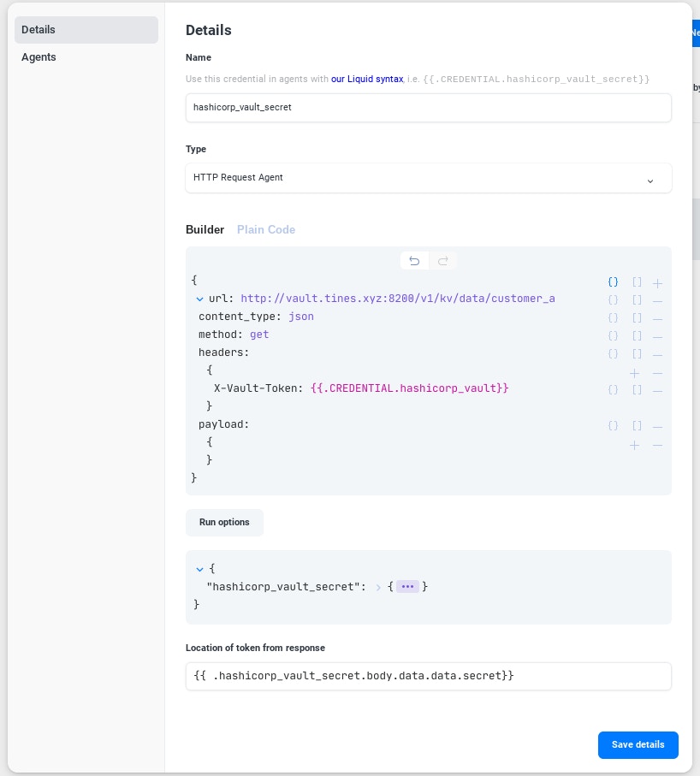The image size is (700, 776).
Task: Remove the X-Vault-Token row with its minus icon
Action: click(657, 390)
